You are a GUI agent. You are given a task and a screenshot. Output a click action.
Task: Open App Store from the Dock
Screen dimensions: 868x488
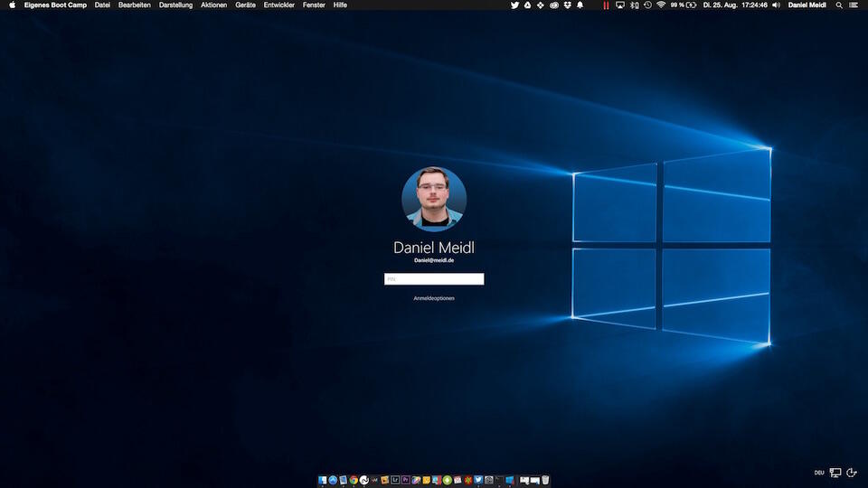click(x=333, y=480)
